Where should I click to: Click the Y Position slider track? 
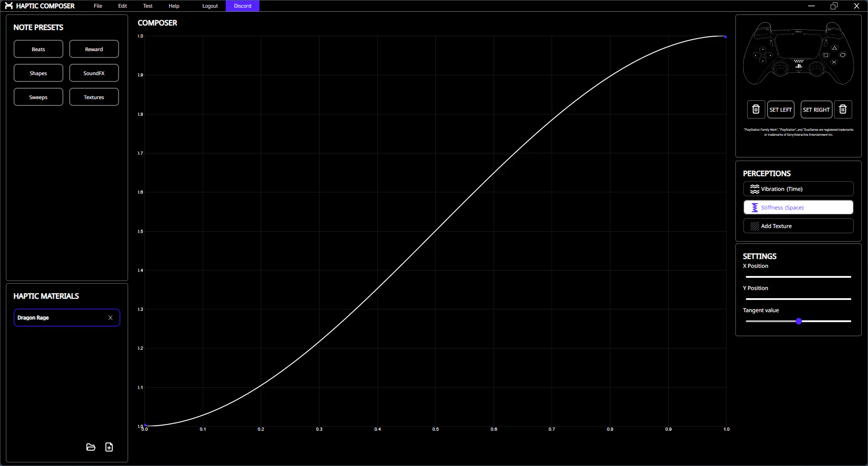(x=798, y=299)
